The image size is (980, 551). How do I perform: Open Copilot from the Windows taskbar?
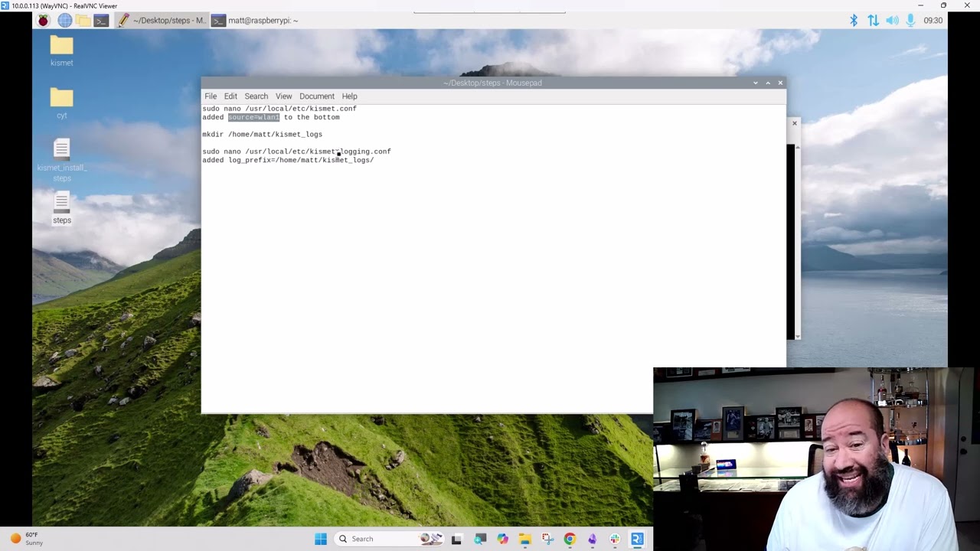[x=502, y=539]
